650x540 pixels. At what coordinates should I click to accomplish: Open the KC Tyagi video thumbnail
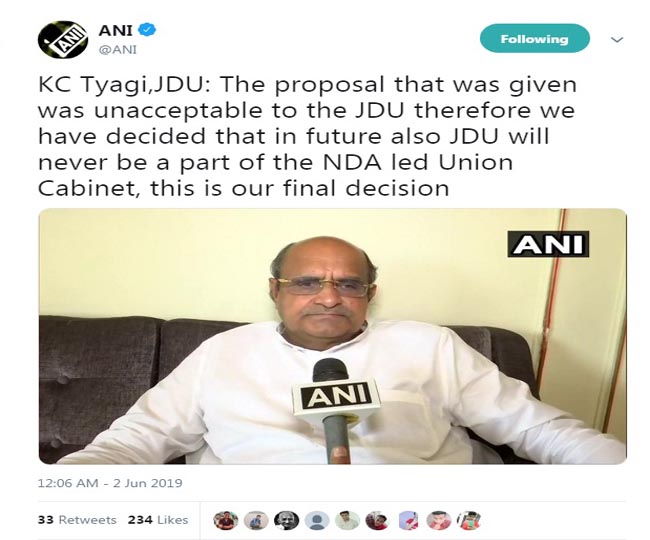point(332,336)
